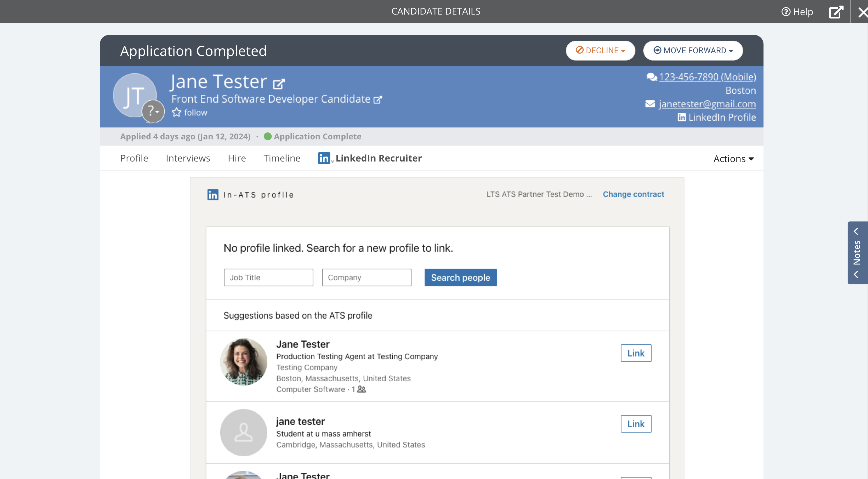Viewport: 868px width, 479px height.
Task: Click the LinkedIn logo beside In-ATS profile
Action: (x=212, y=195)
